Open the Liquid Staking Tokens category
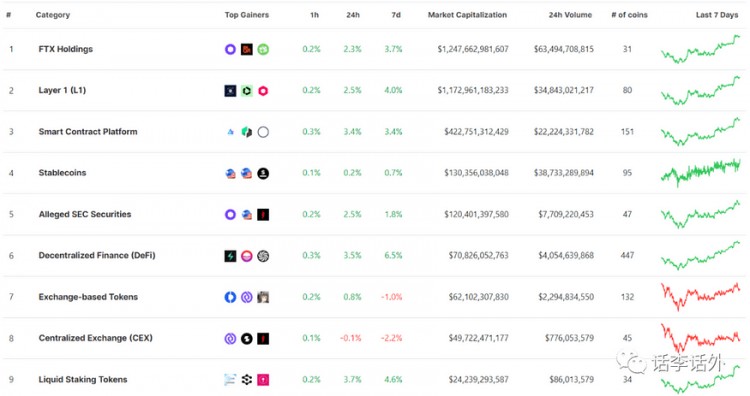 tap(83, 379)
